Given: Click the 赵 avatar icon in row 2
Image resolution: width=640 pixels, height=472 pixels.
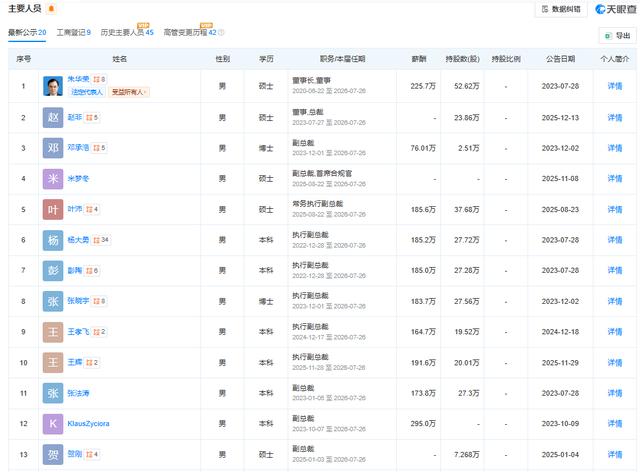Looking at the screenshot, I should coord(52,118).
